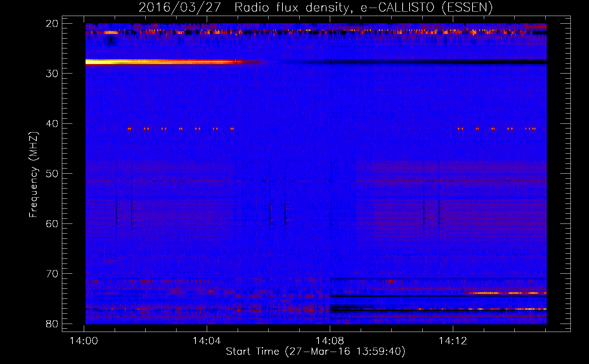Viewport: 589px width, 364px height.
Task: Click the 40 frequency tick label
Action: click(52, 124)
